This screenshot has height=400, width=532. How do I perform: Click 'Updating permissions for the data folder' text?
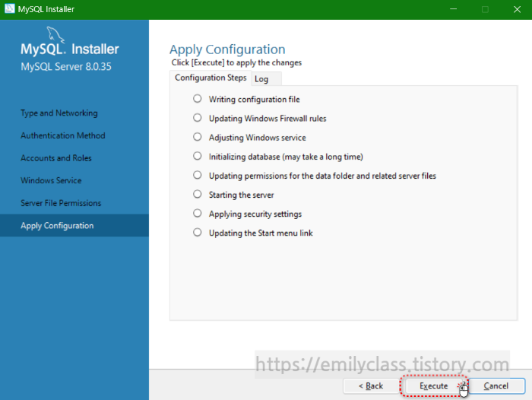click(322, 176)
